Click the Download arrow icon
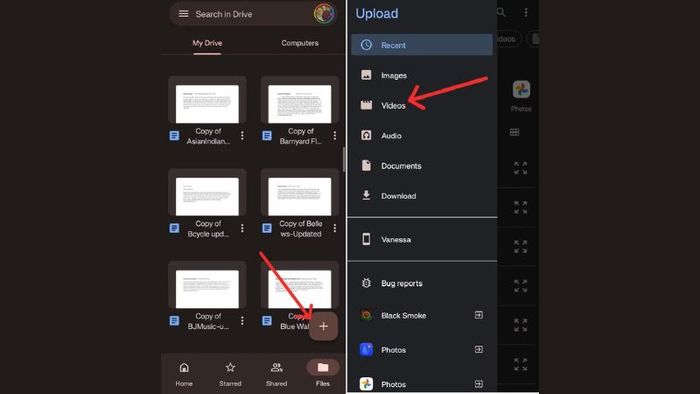The width and height of the screenshot is (700, 394). 366,195
